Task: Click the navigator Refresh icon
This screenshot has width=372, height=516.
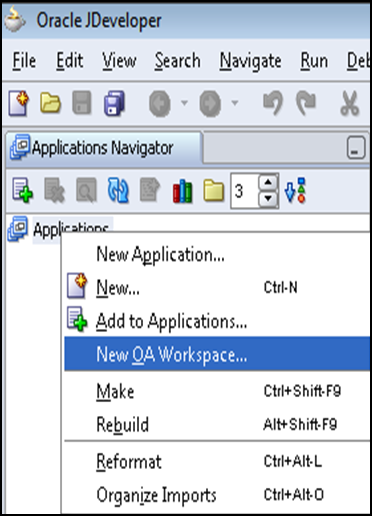Action: [x=118, y=190]
